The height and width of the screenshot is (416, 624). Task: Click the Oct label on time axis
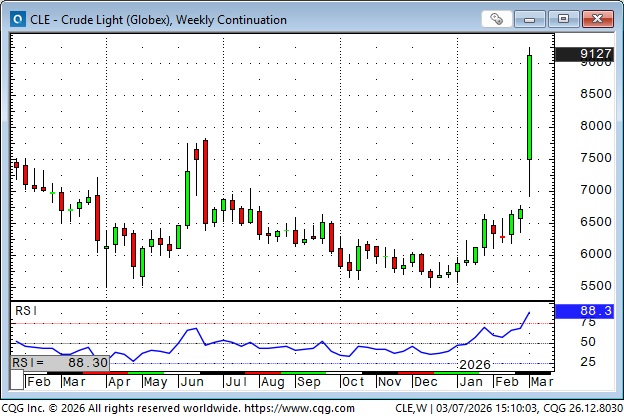click(x=353, y=382)
